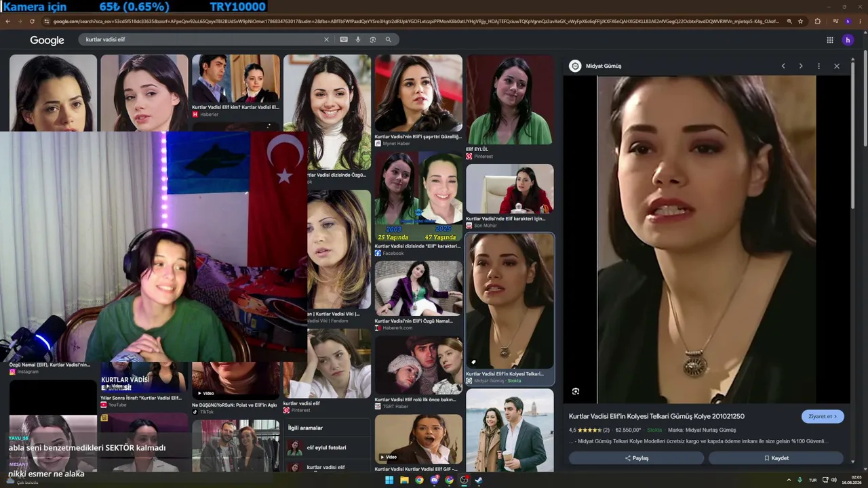Viewport: 868px width, 488px height.
Task: Click the TUR keyboard language indicator
Action: click(x=812, y=480)
